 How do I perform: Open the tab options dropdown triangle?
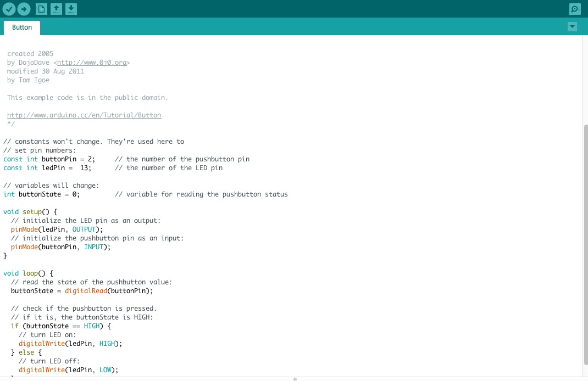click(x=572, y=26)
